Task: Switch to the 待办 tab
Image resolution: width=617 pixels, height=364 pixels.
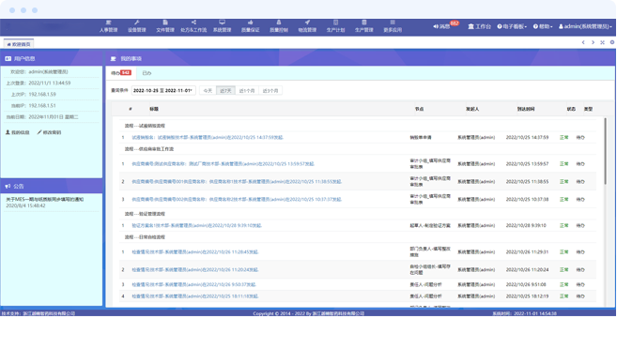Action: [121, 73]
